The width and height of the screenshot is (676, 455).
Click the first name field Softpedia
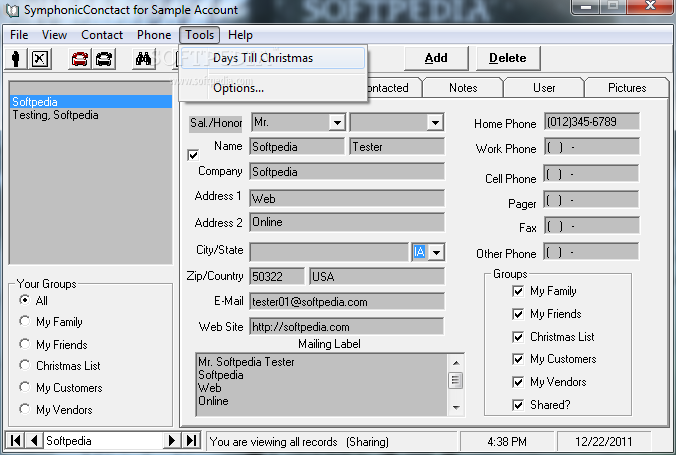click(297, 147)
